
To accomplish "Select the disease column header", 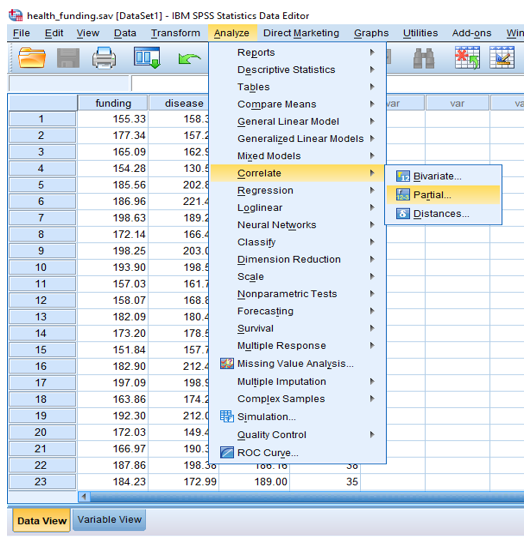I will (x=179, y=103).
